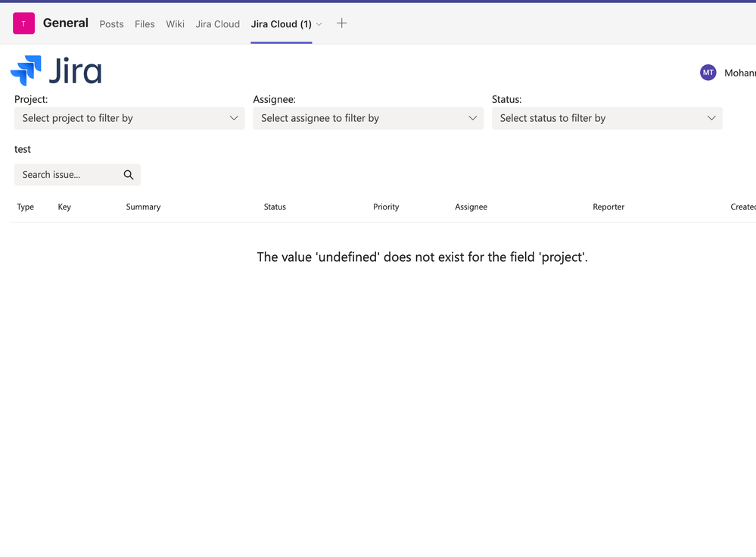Switch to the Posts tab
Viewport: 756px width, 557px height.
pos(111,24)
